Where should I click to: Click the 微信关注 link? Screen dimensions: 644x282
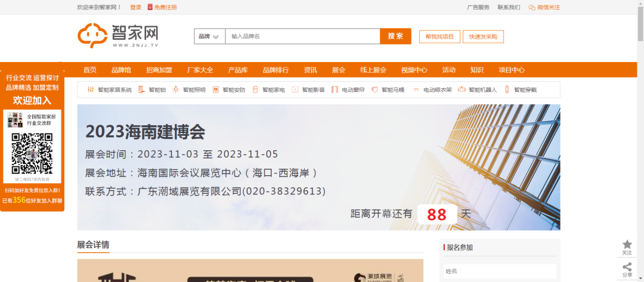(549, 7)
